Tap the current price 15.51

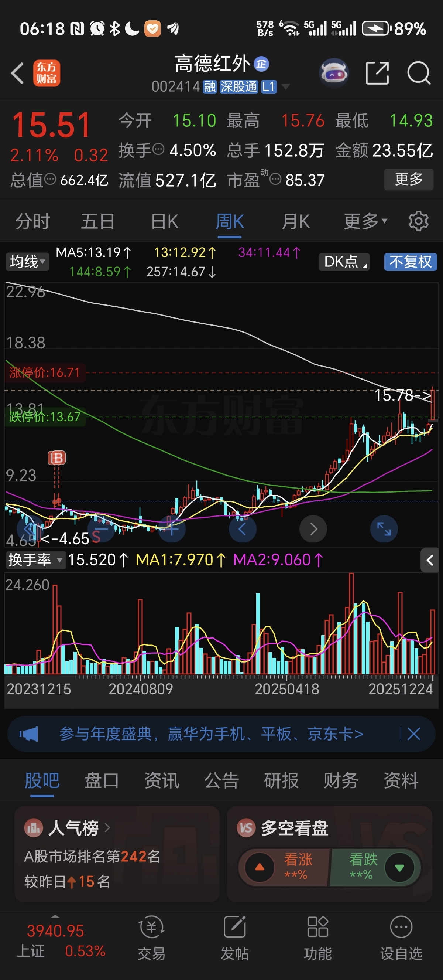(51, 125)
